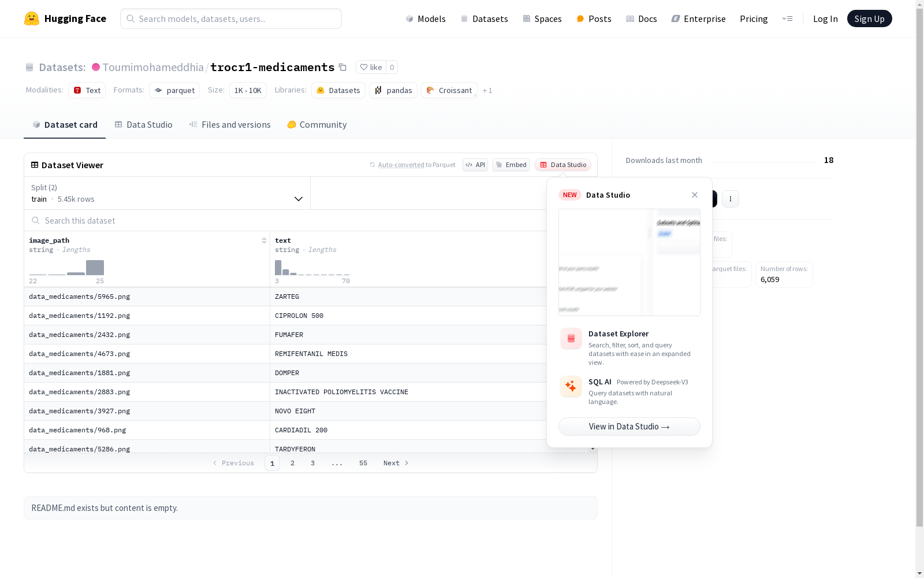The height and width of the screenshot is (578, 924).
Task: Open the Docs menu item
Action: click(x=642, y=18)
